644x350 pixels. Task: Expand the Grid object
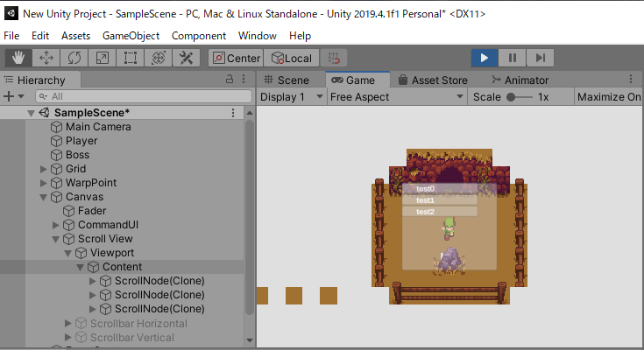coord(43,169)
